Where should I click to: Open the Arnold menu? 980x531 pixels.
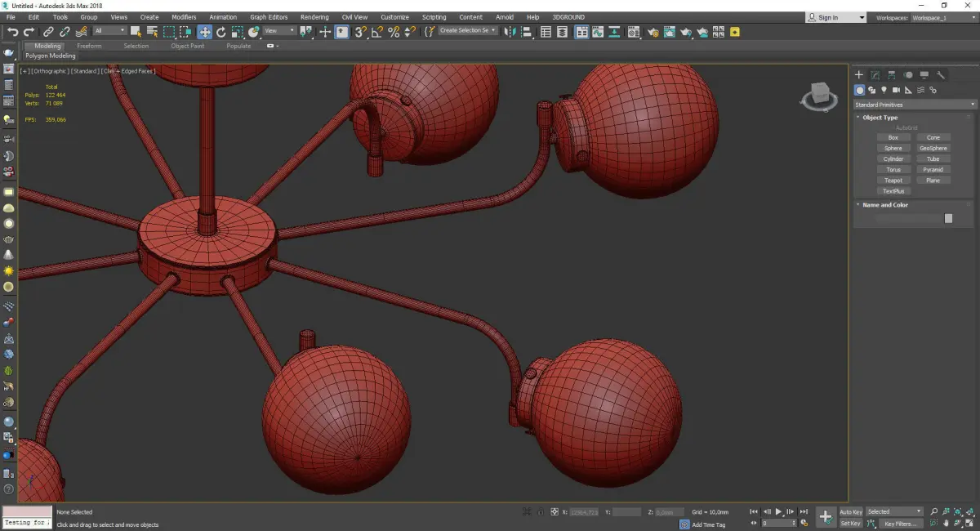tap(505, 17)
